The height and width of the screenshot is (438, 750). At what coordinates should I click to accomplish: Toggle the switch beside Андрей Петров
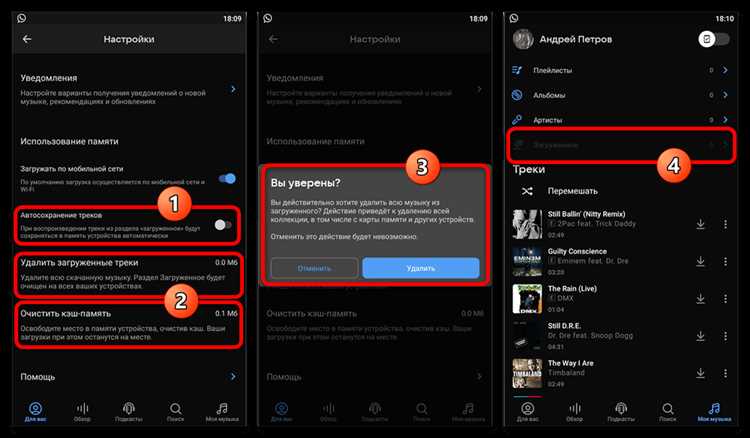[714, 39]
